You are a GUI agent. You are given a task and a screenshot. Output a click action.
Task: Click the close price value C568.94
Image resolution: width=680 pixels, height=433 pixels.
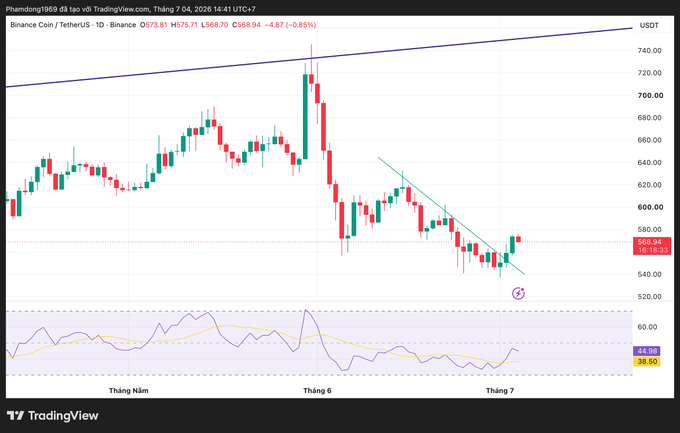[246, 25]
